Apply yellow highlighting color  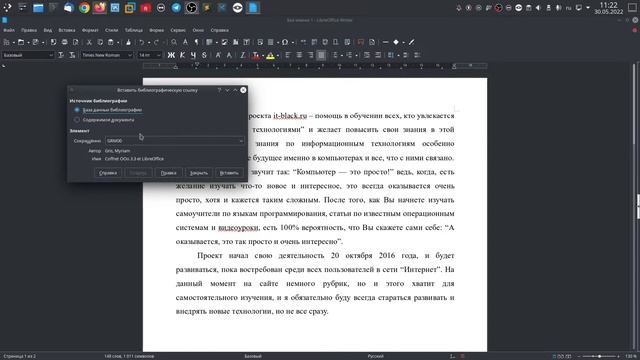[270, 56]
